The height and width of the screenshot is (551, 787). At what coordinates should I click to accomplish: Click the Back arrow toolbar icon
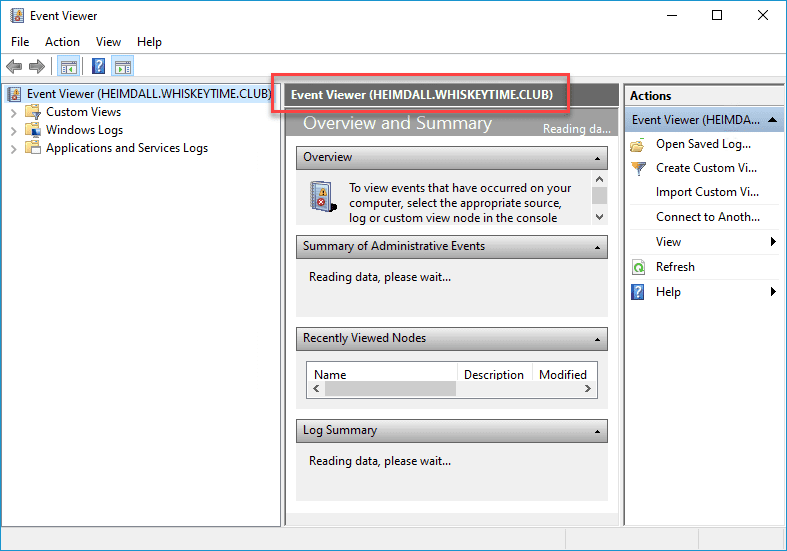coord(14,66)
